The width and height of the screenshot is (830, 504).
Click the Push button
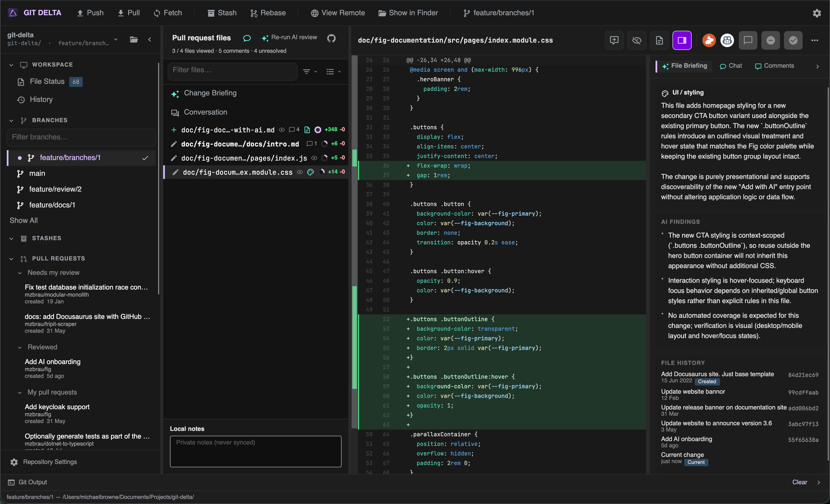point(90,13)
